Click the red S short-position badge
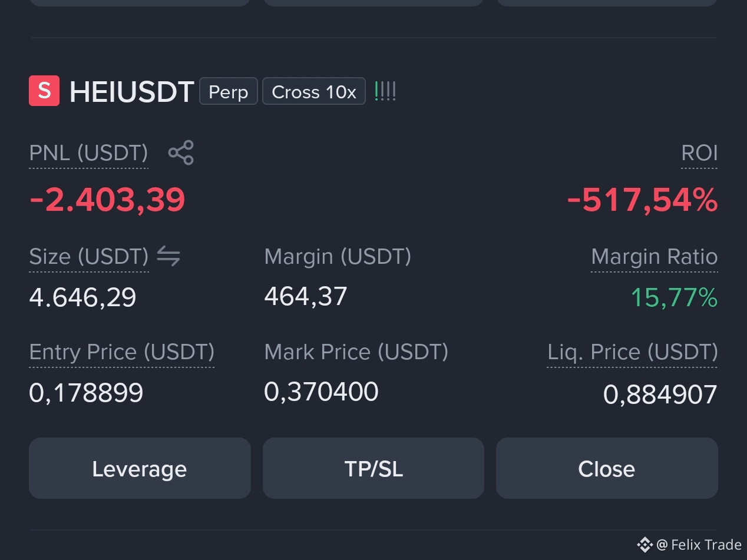This screenshot has height=560, width=747. click(x=44, y=91)
